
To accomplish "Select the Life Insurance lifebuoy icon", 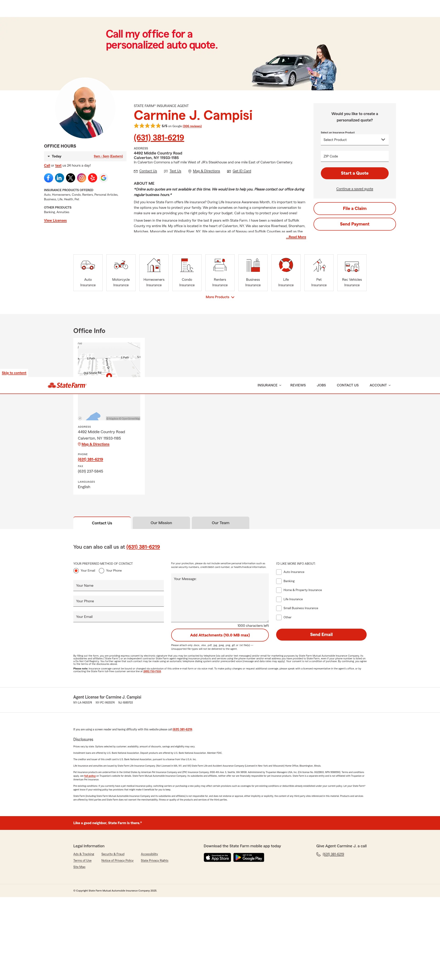I will (x=286, y=265).
